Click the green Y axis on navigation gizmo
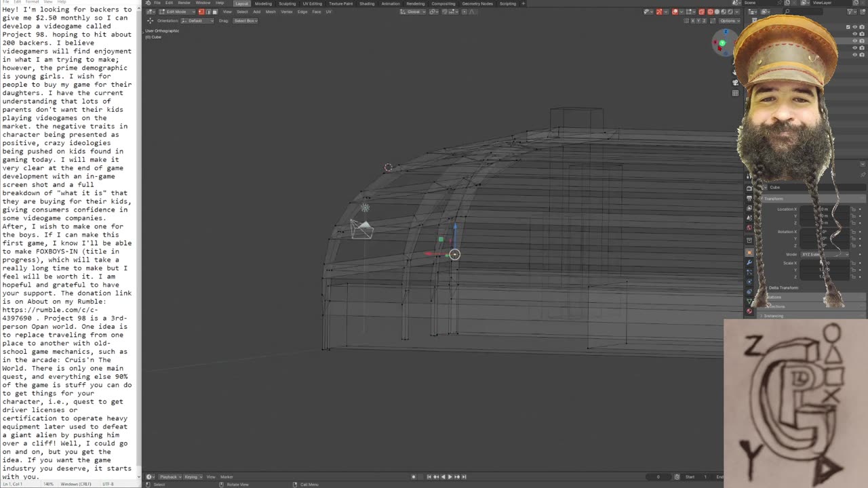The image size is (868, 488). coord(722,43)
